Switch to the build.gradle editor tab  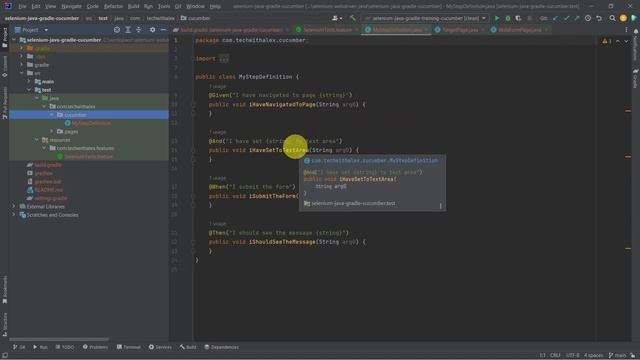[x=231, y=30]
